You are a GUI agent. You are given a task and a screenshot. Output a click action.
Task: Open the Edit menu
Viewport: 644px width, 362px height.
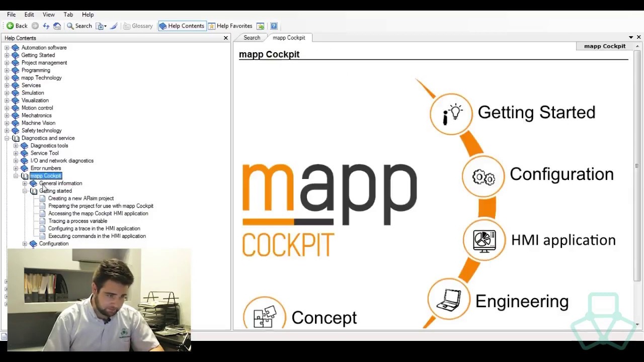click(29, 15)
